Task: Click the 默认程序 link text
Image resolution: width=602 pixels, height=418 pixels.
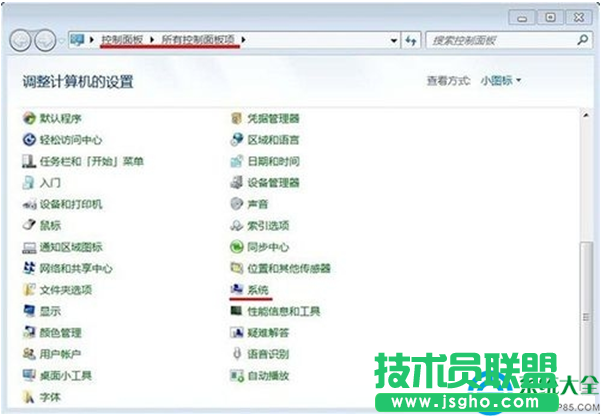Action: [x=61, y=118]
